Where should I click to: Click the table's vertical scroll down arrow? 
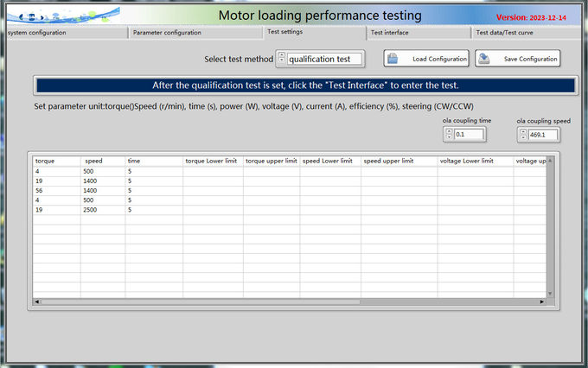[x=550, y=294]
